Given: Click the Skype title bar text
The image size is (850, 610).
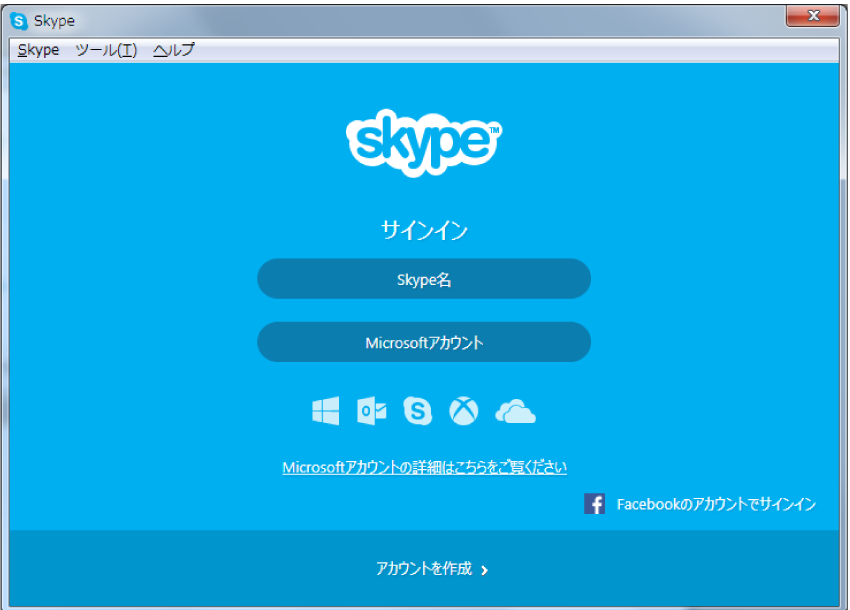Looking at the screenshot, I should [x=54, y=21].
